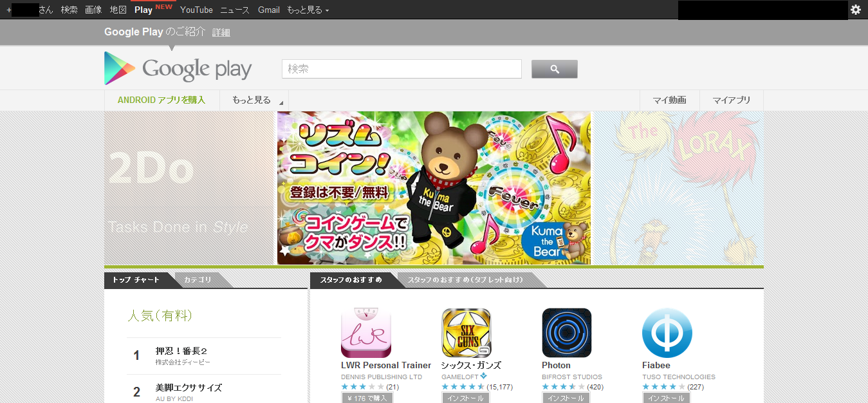Open マイアプリ in navigation bar

tap(731, 100)
